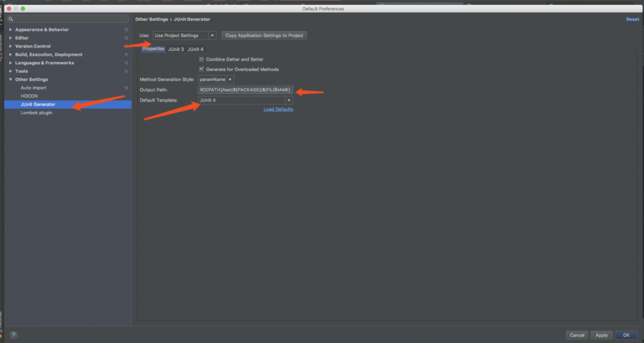Image resolution: width=644 pixels, height=343 pixels.
Task: Click Other Settings in the breadcrumb
Action: [151, 19]
